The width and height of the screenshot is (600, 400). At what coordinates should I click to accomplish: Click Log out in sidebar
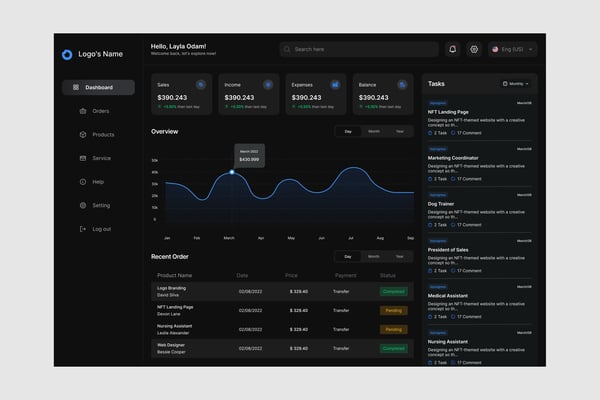(101, 229)
